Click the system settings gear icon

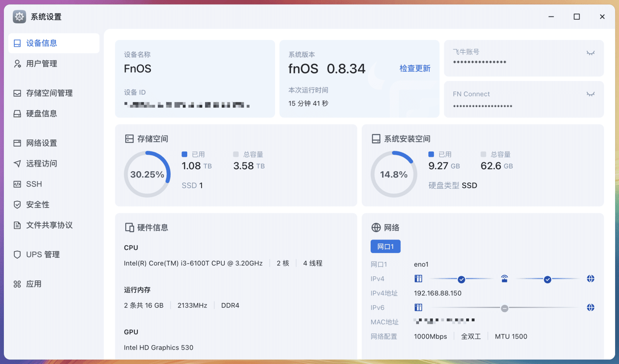[x=19, y=17]
